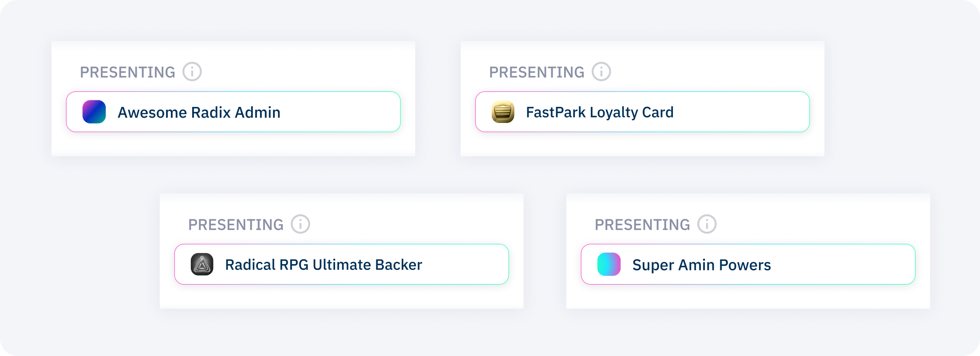Click the cyan-pink Super Amin Powers icon
Screen dimensions: 980x356
(x=609, y=265)
